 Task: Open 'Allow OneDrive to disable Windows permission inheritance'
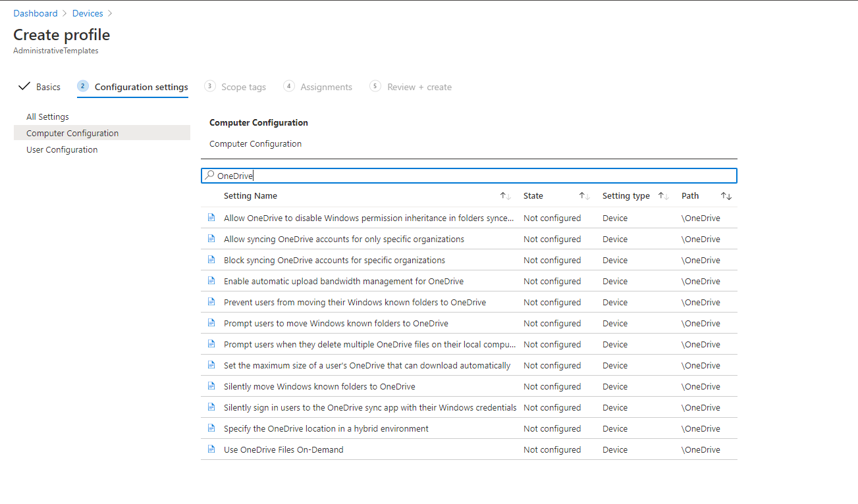tap(369, 218)
